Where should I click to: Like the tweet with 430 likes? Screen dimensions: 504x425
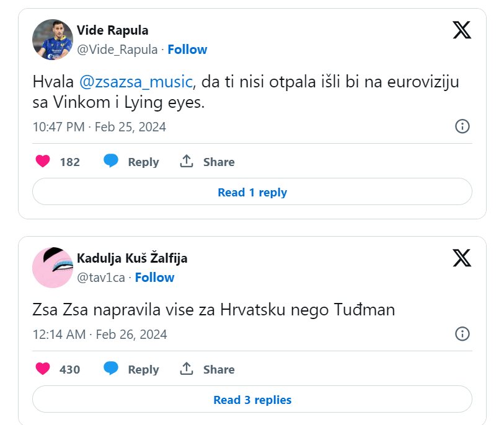click(x=43, y=369)
